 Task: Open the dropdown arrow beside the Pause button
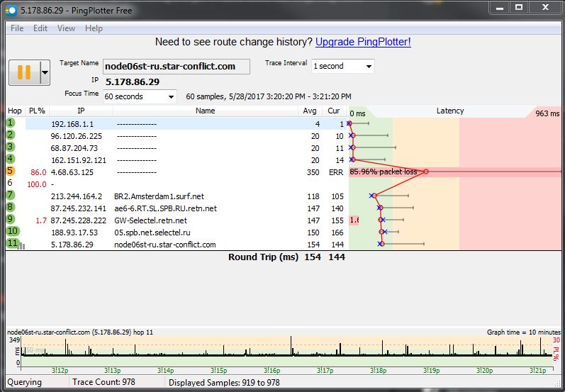click(45, 72)
